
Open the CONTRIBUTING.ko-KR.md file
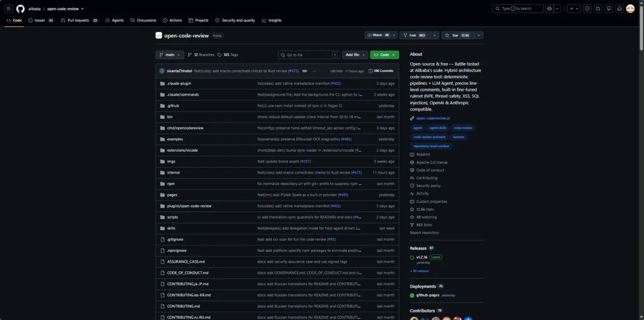pos(189,295)
